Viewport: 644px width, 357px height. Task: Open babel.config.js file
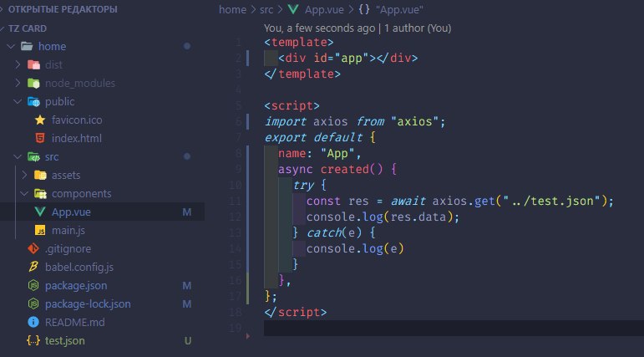pos(79,268)
